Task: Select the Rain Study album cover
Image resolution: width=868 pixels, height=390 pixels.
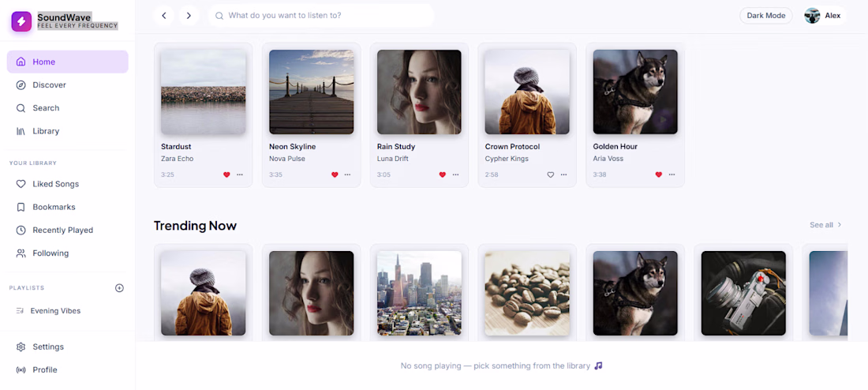Action: 419,92
